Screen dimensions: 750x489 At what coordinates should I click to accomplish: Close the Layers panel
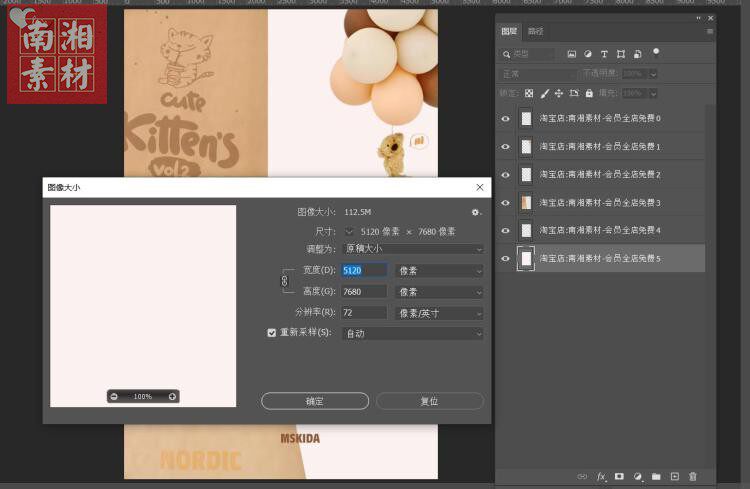coord(710,18)
